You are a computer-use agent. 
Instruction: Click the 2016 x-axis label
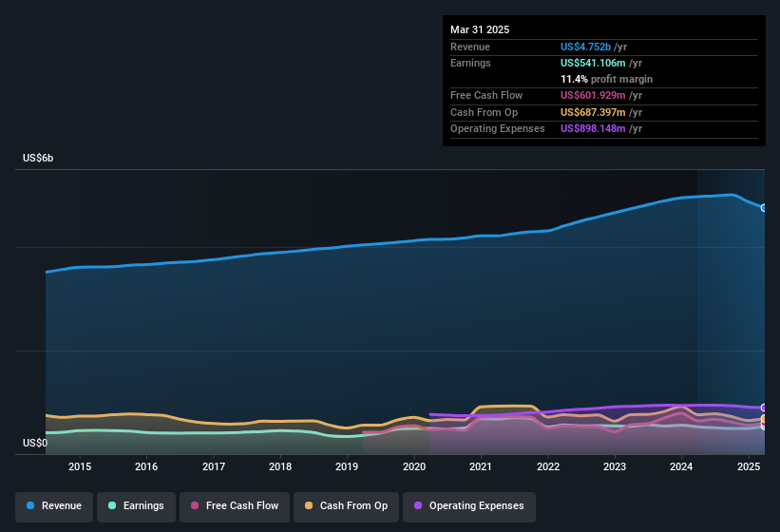point(146,466)
